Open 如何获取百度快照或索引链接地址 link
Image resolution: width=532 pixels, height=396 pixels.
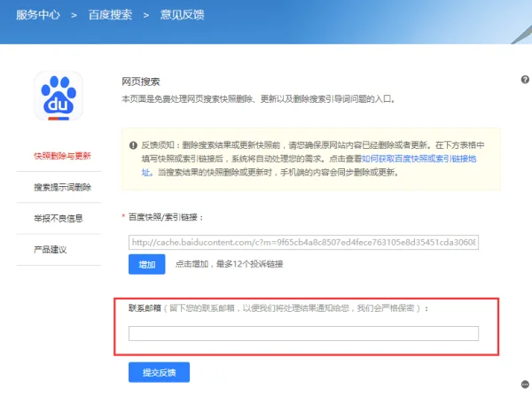pos(419,159)
